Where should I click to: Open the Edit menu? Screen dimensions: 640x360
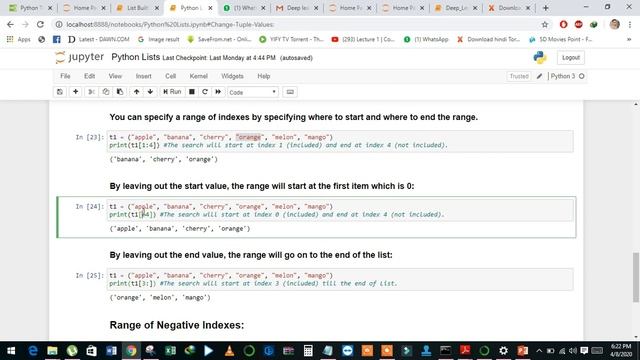tap(89, 76)
